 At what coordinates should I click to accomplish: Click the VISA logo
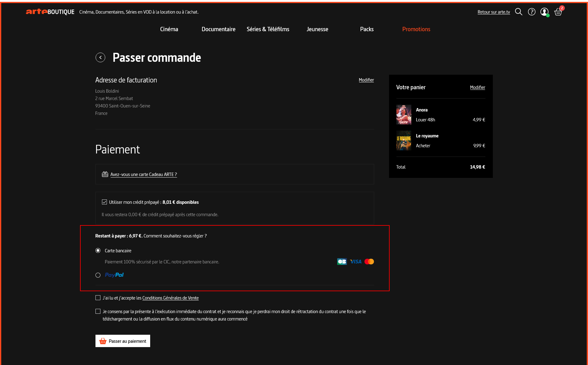click(x=356, y=262)
